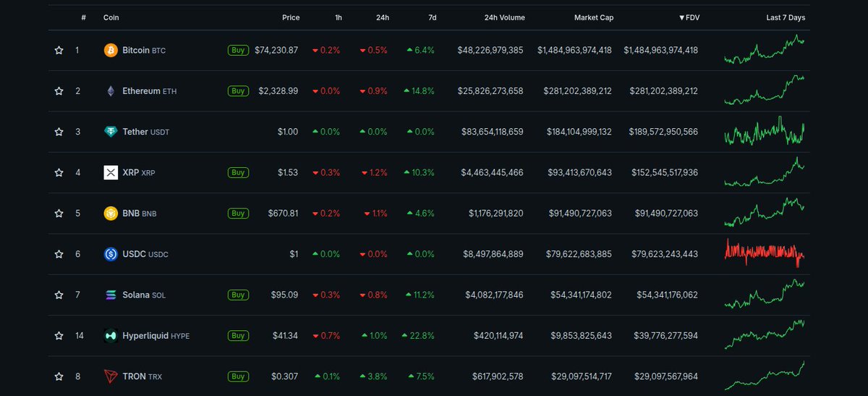
Task: Sort by 1h change column
Action: (x=339, y=17)
